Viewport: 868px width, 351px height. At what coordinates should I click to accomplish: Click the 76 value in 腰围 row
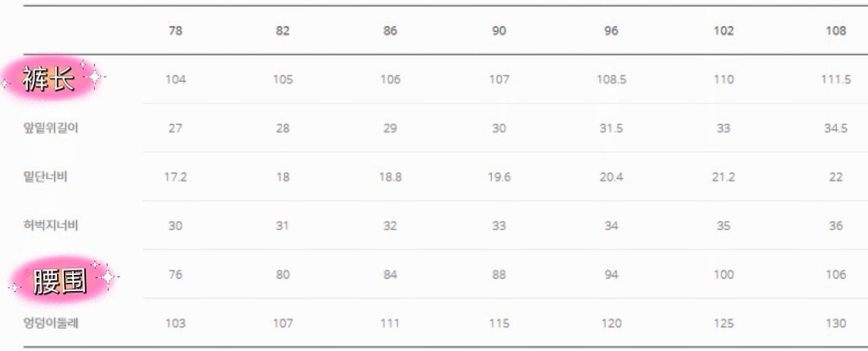tap(175, 274)
